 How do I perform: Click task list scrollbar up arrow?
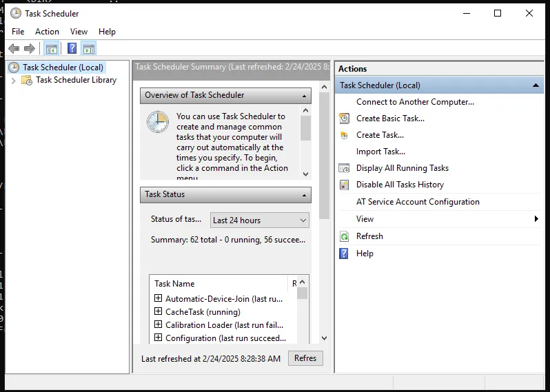(x=303, y=282)
